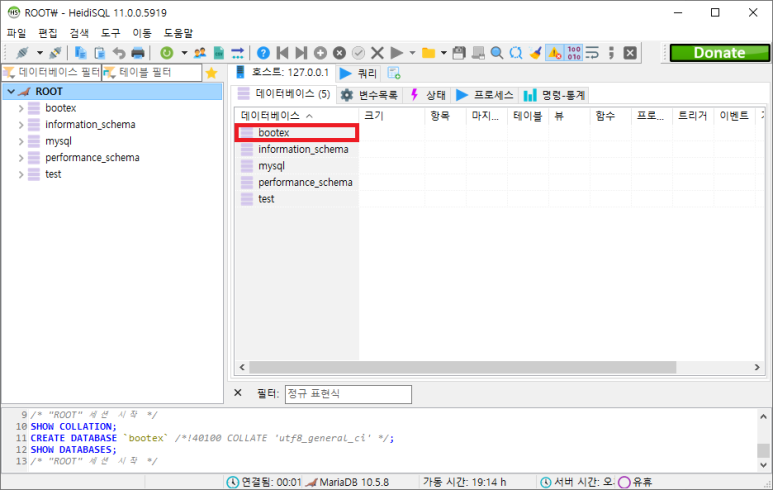Open the 편집 menu

pyautogui.click(x=48, y=33)
